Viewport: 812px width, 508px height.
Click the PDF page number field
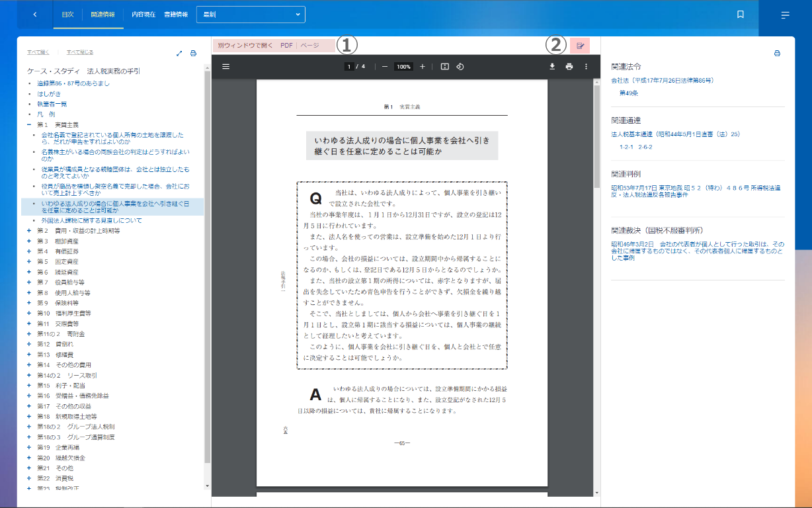(x=349, y=66)
